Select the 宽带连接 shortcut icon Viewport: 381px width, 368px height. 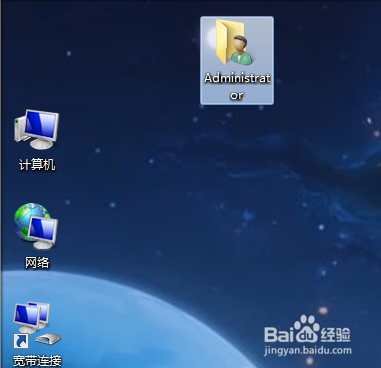[37, 325]
